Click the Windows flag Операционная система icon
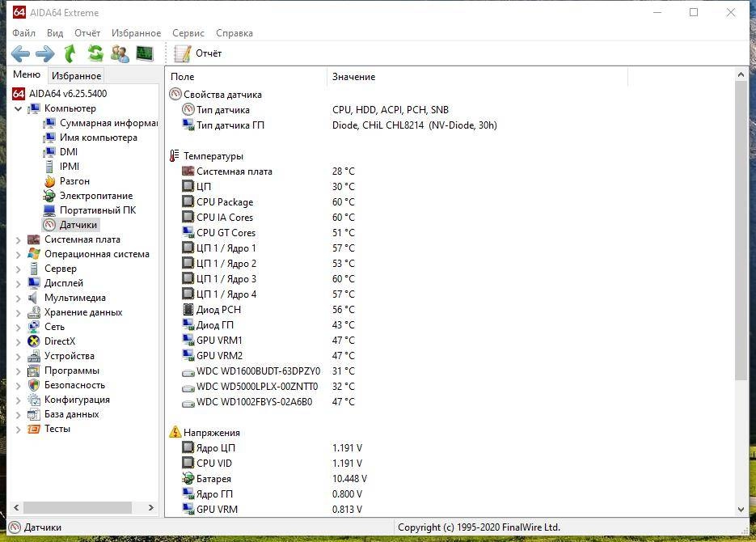 click(x=34, y=254)
